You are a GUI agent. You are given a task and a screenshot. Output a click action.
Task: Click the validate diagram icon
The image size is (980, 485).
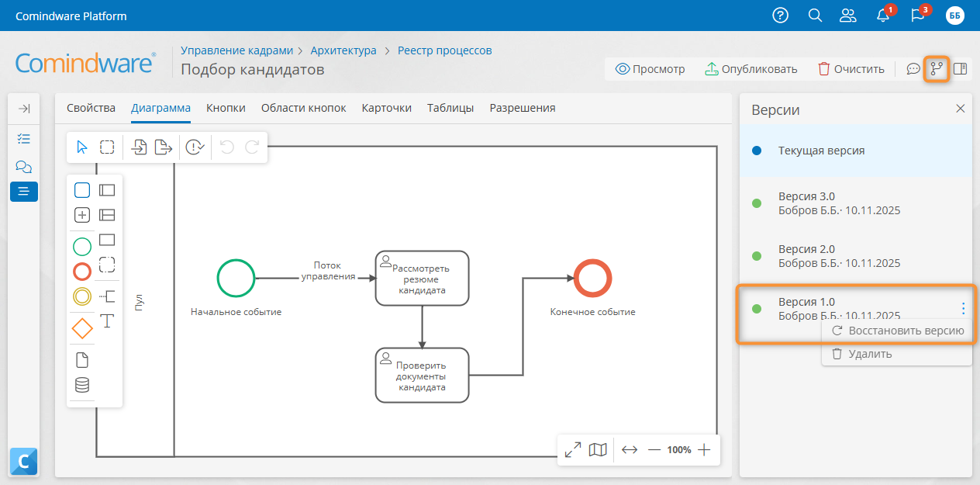[195, 147]
